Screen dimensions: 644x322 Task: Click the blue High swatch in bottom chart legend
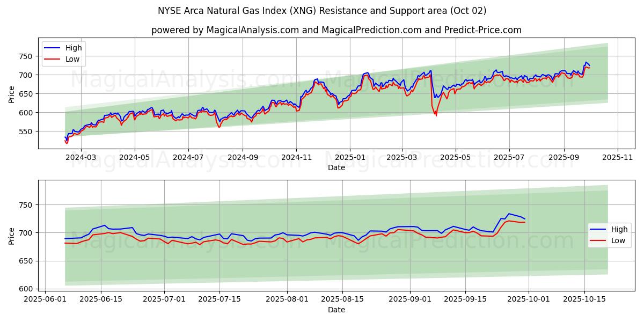click(598, 229)
